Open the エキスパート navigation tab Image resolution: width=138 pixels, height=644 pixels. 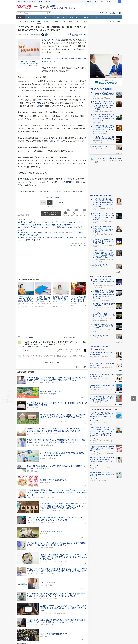pyautogui.click(x=48, y=17)
